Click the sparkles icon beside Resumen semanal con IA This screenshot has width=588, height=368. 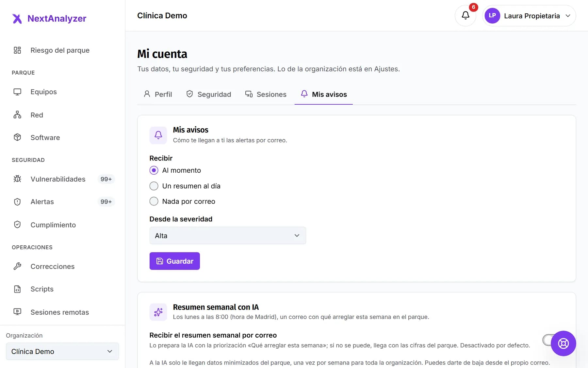158,312
